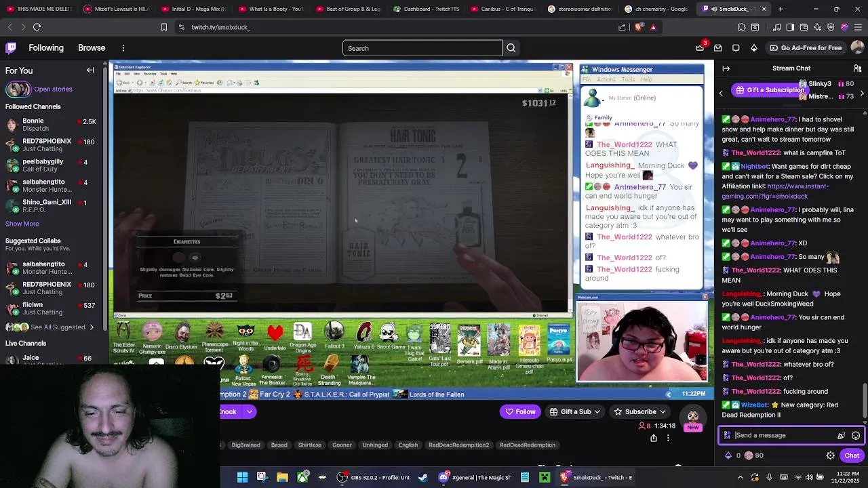Open the Minecraft taskbar icon

(545, 477)
